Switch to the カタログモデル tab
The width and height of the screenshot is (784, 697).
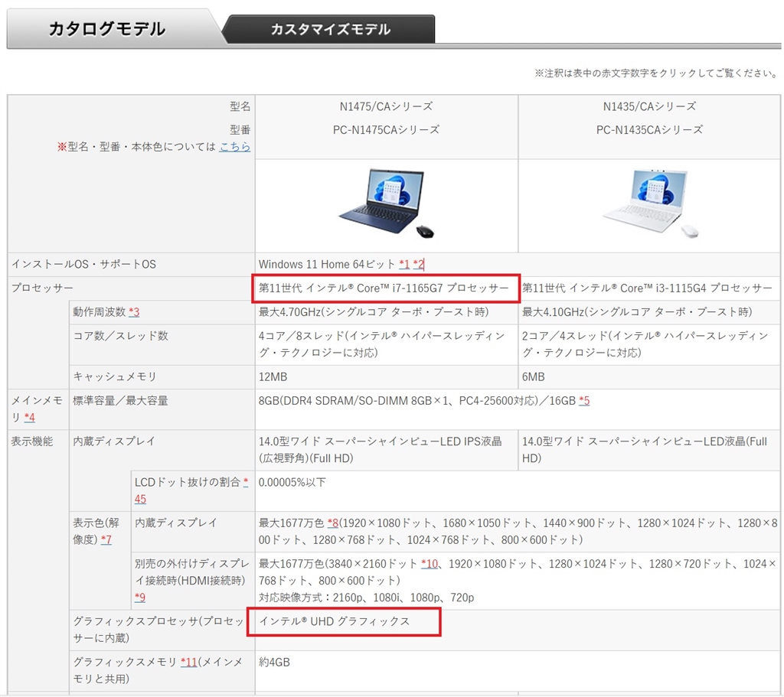107,28
